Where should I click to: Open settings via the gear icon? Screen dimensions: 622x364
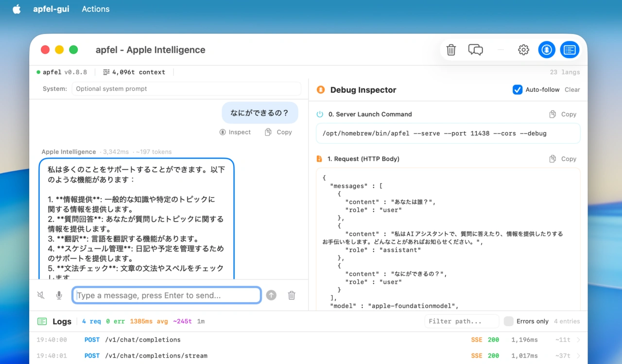click(523, 50)
